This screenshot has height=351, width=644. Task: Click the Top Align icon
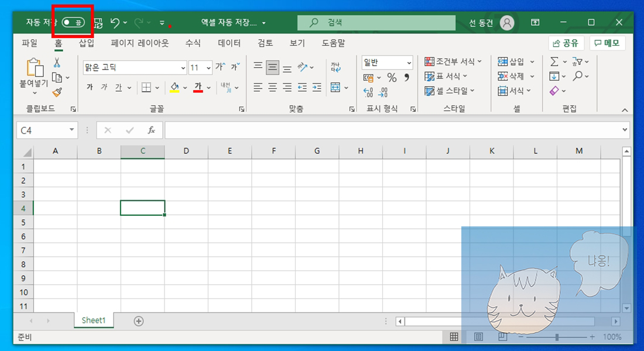point(258,67)
